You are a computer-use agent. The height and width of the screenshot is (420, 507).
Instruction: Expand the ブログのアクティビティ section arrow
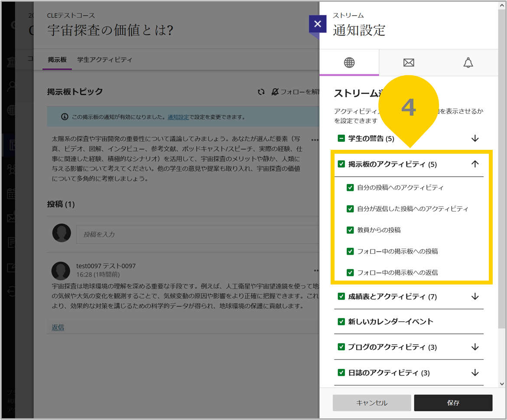(474, 347)
